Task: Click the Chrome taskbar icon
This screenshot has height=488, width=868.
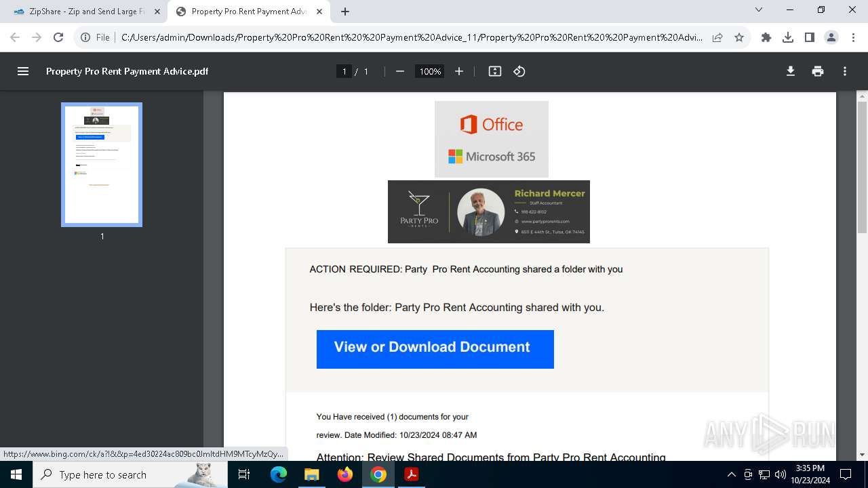Action: pyautogui.click(x=378, y=474)
